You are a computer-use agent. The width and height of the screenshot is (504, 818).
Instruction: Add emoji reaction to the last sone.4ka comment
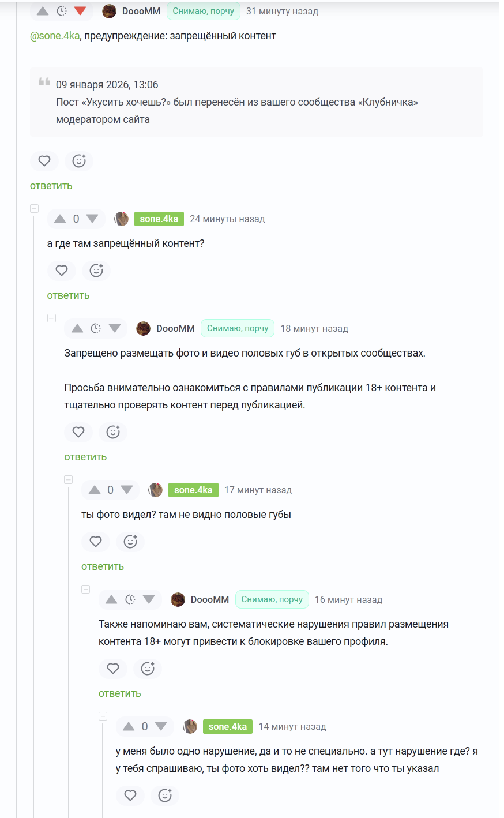tap(165, 796)
